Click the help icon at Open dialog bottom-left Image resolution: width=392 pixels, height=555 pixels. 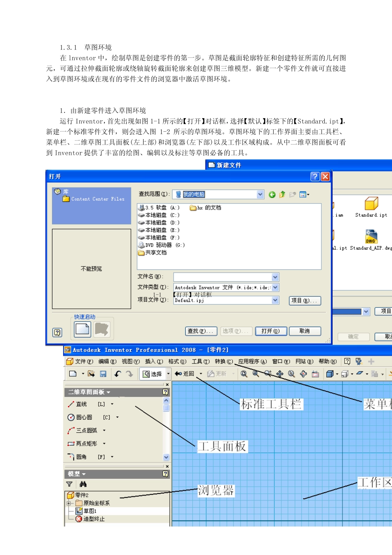click(57, 332)
